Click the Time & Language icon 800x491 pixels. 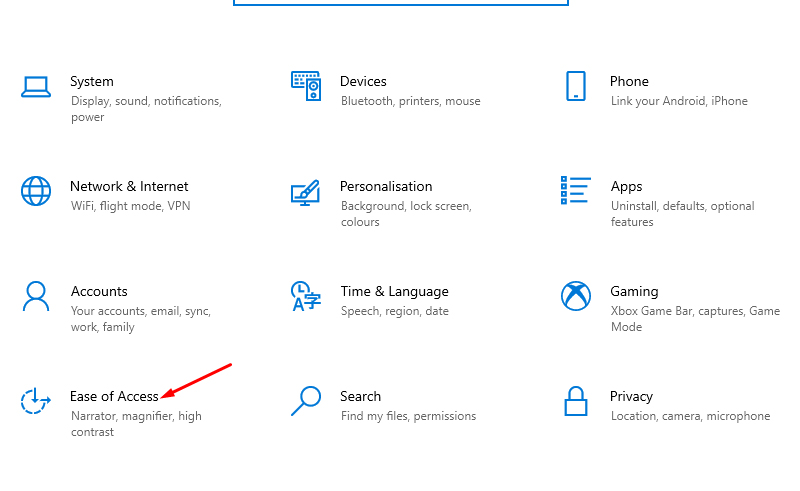tap(305, 296)
